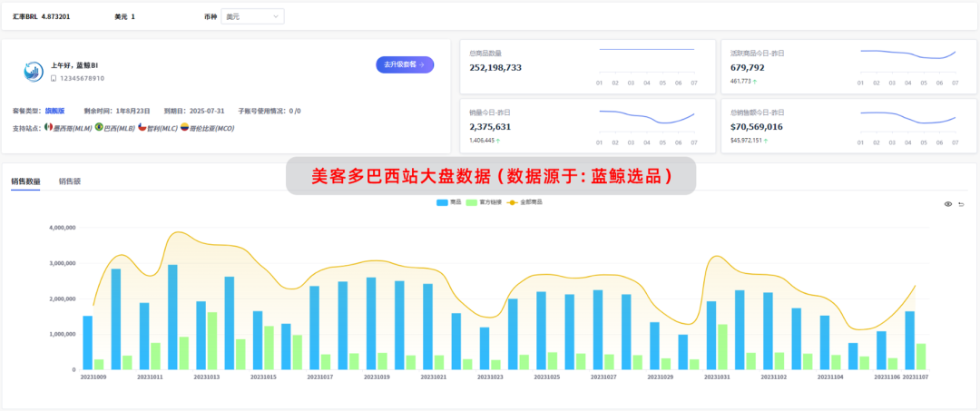Click the Brazil flag icon
Viewport: 980px width, 411px height.
click(99, 127)
